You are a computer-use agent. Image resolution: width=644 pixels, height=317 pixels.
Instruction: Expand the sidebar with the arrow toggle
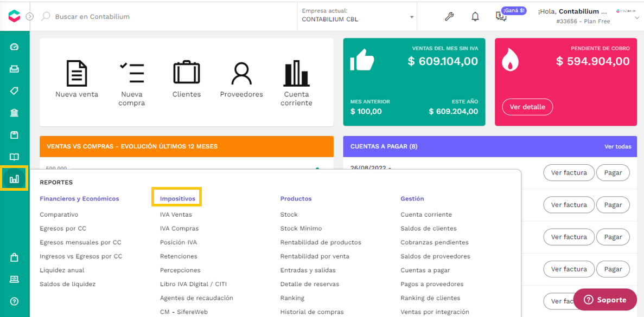30,16
